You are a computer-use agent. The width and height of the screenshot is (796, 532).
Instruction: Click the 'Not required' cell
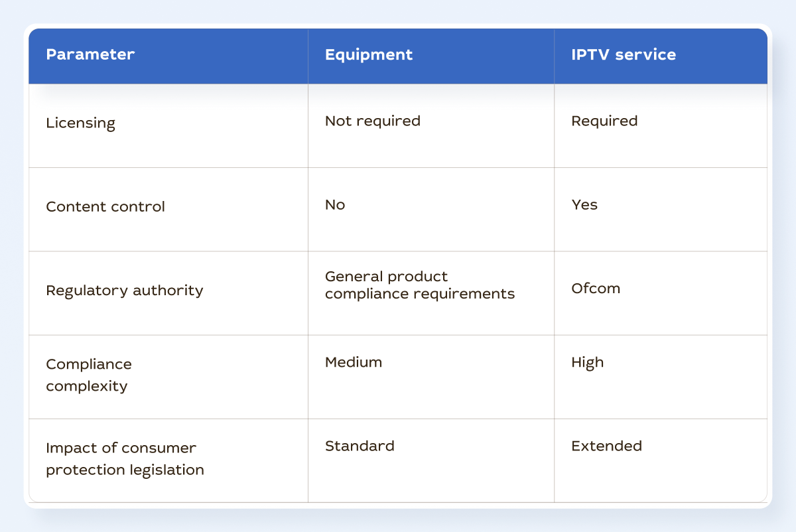(x=373, y=121)
